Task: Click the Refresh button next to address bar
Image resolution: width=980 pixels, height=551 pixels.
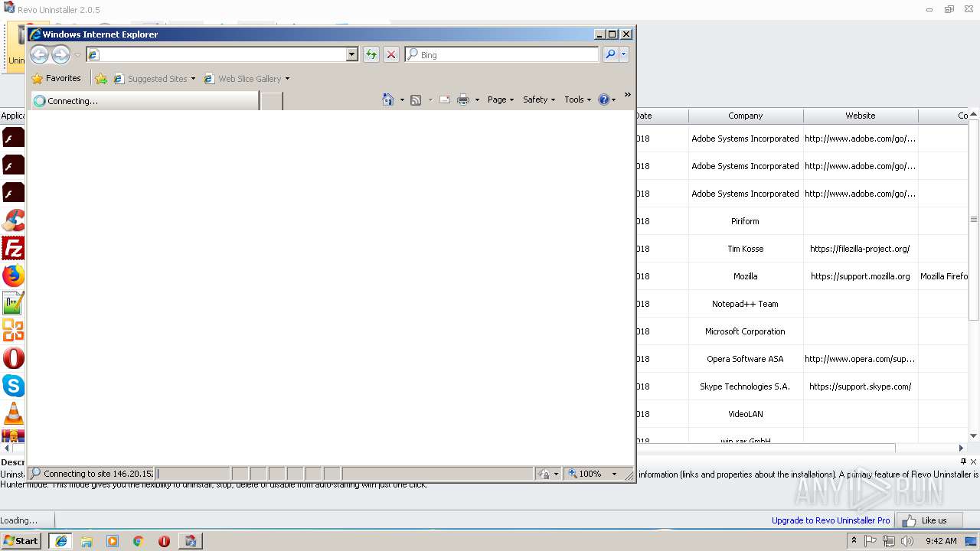Action: 371,54
